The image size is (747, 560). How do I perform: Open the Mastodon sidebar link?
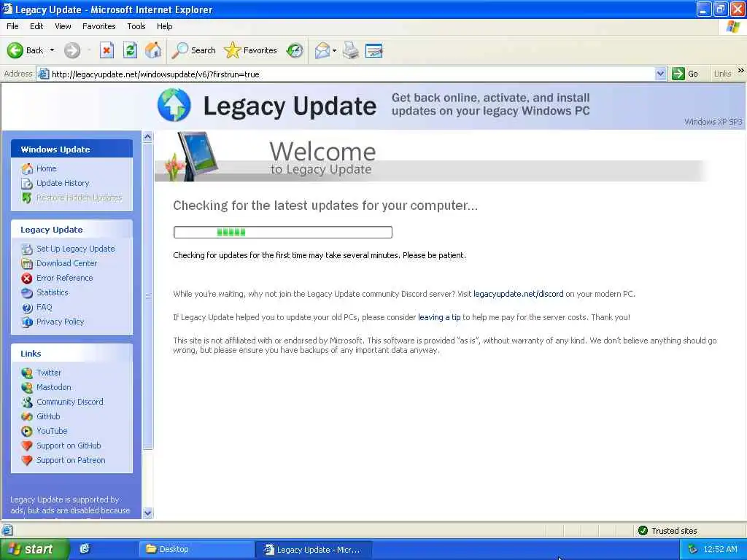click(54, 388)
